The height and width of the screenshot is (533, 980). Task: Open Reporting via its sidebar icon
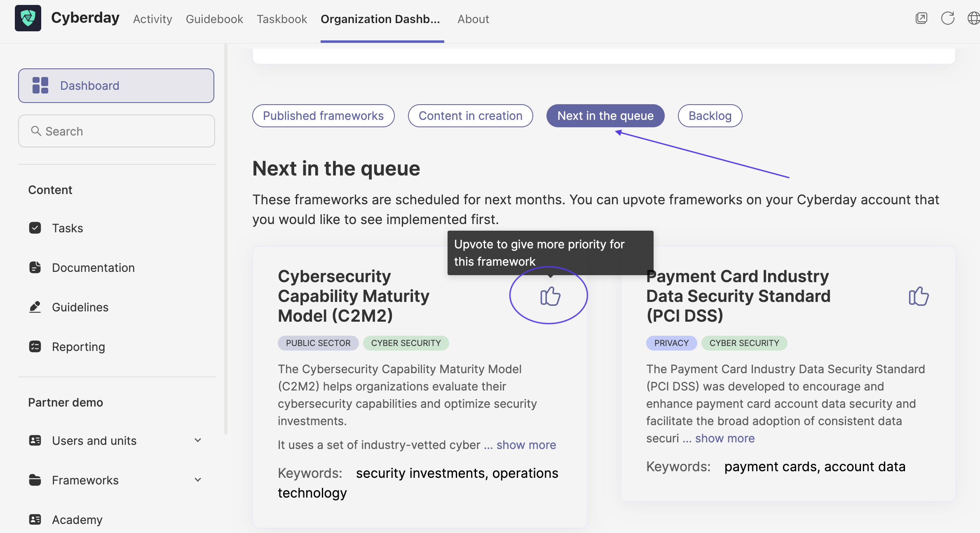pyautogui.click(x=35, y=346)
